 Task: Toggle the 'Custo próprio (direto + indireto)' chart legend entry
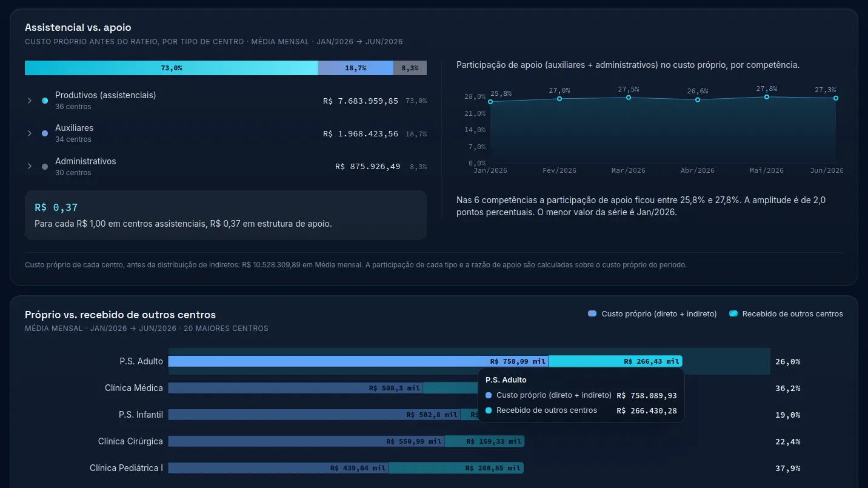pos(652,314)
